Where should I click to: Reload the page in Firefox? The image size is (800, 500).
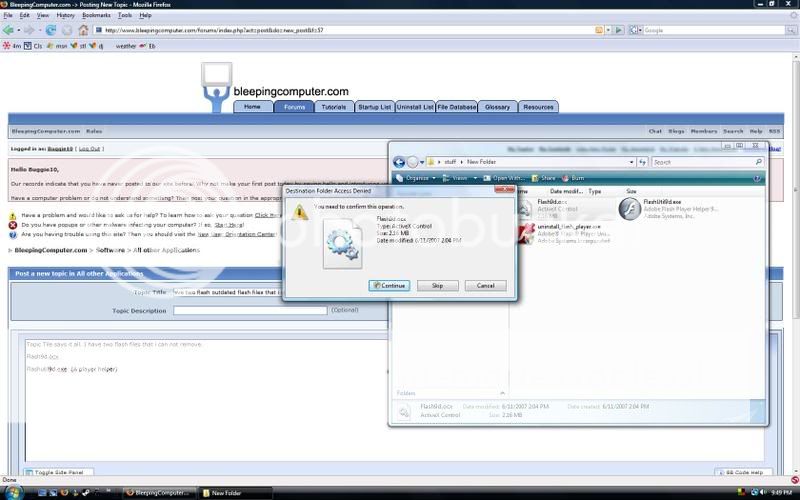click(51, 30)
